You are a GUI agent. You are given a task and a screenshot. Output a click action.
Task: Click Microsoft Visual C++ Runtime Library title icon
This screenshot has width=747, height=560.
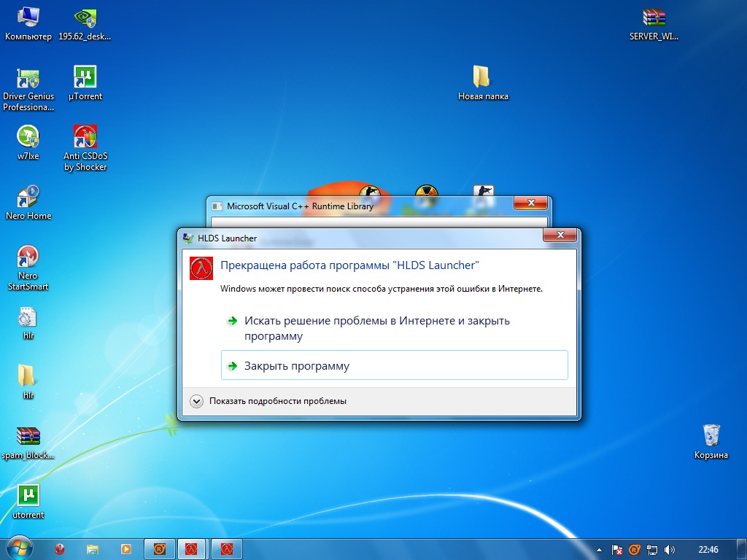pos(217,206)
